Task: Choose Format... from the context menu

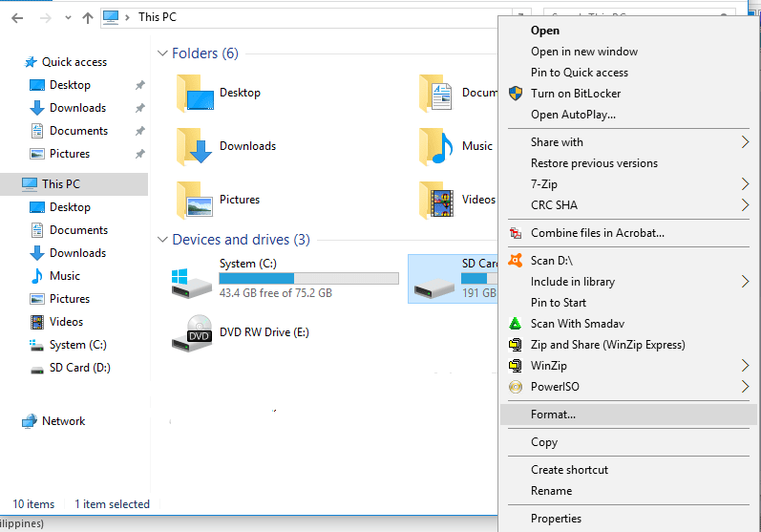Action: [x=554, y=415]
